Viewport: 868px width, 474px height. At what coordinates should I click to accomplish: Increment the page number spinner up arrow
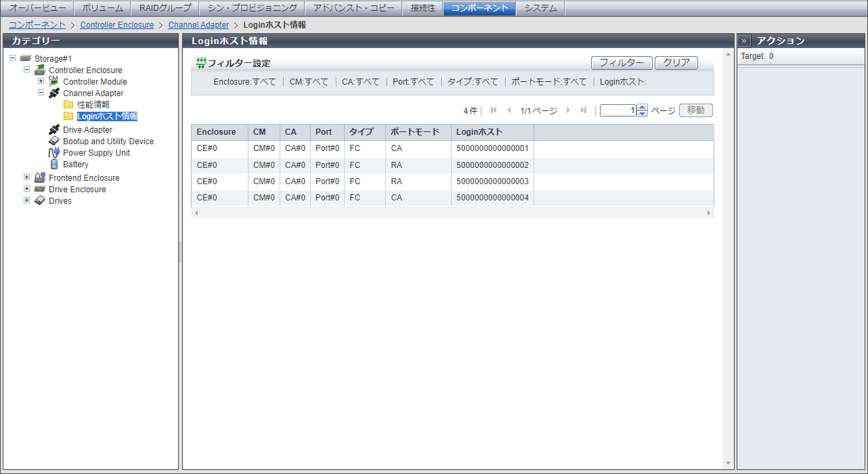[x=642, y=107]
